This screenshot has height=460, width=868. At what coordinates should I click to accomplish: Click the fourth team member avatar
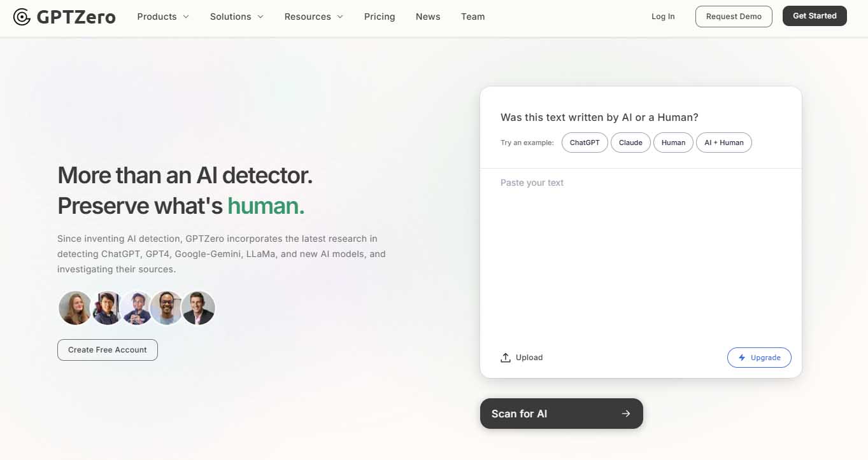(x=167, y=308)
